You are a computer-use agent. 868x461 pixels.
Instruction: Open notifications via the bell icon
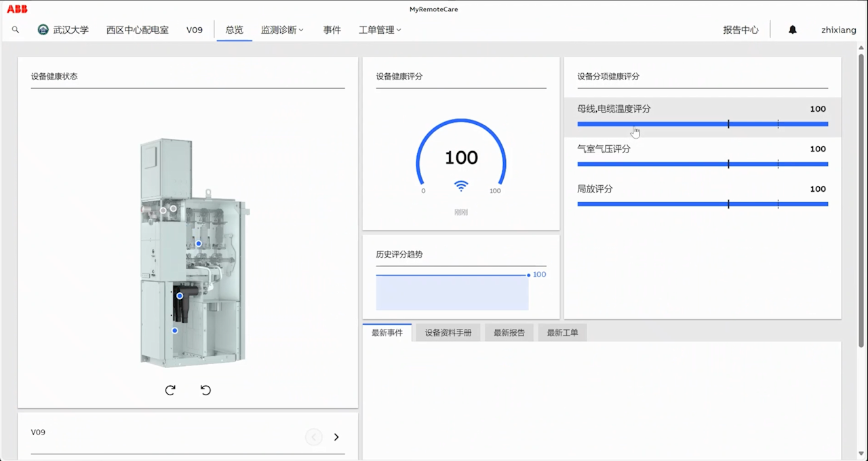click(792, 29)
